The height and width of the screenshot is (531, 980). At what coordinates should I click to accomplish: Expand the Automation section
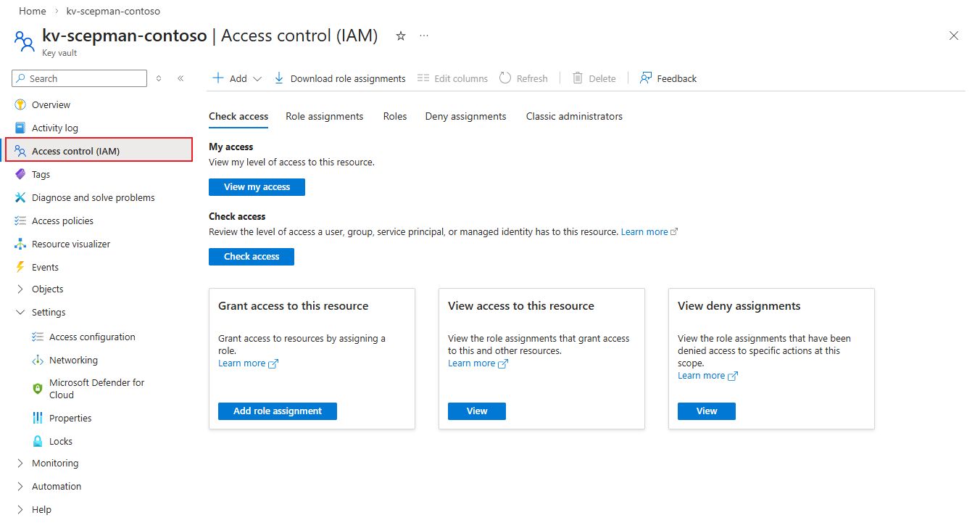pyautogui.click(x=20, y=486)
